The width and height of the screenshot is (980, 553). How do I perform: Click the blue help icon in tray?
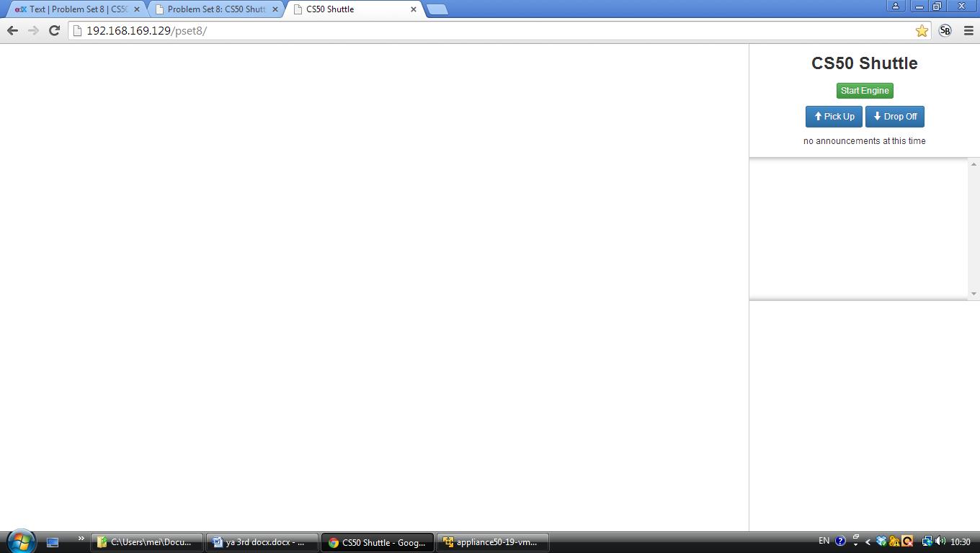click(840, 541)
